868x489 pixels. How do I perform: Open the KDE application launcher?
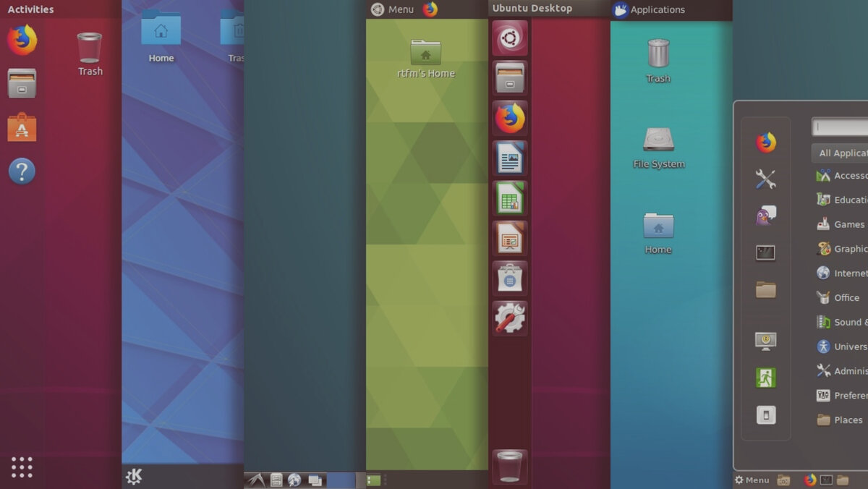(134, 476)
